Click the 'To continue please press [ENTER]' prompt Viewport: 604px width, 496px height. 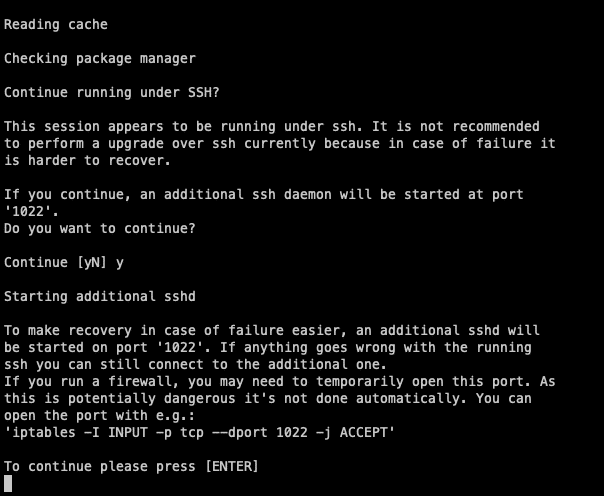pyautogui.click(x=132, y=466)
